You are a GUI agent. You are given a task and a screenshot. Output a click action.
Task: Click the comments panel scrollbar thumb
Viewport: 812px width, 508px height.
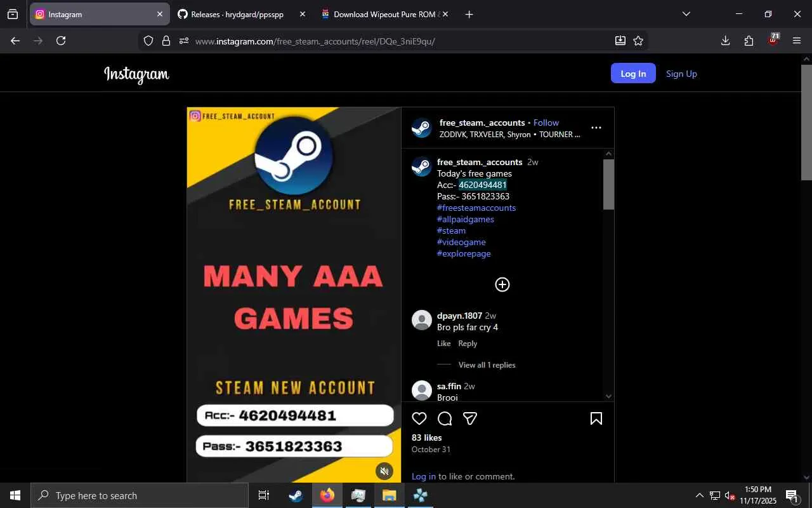point(608,184)
